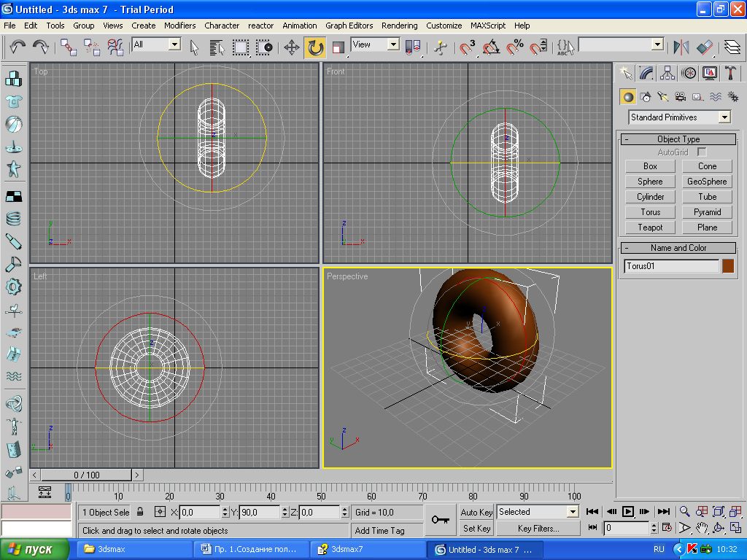
Task: Open the Customize menu
Action: (x=444, y=26)
